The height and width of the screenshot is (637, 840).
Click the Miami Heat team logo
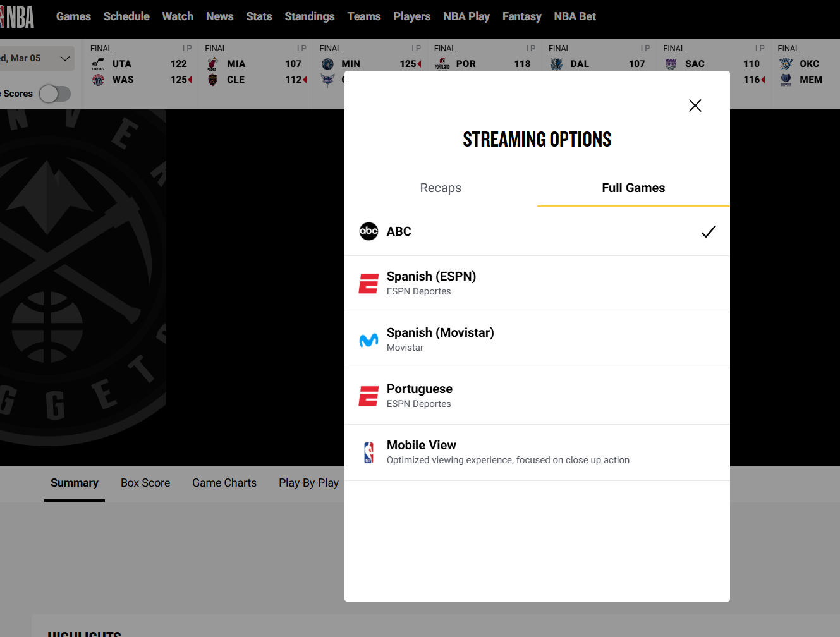click(212, 64)
